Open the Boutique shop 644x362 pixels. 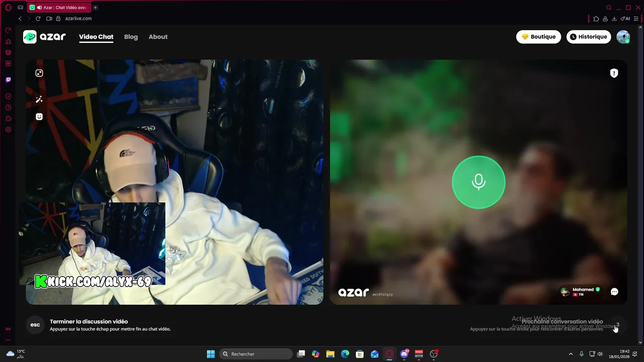[538, 37]
